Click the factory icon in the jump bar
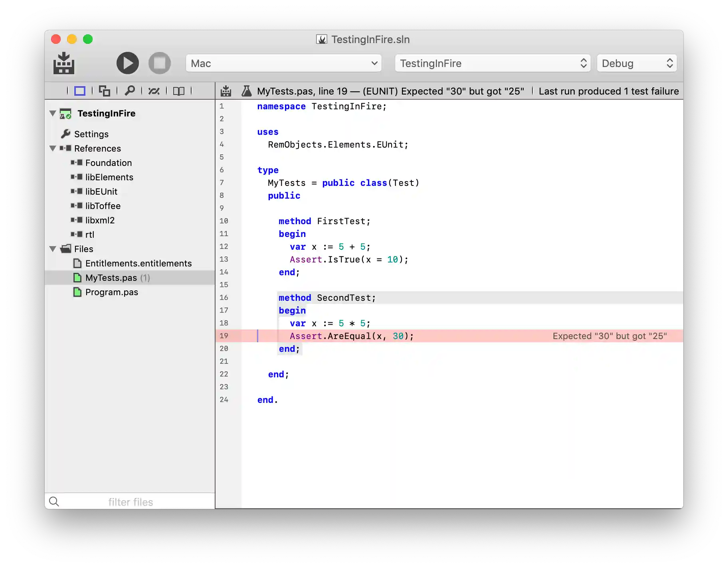Image resolution: width=728 pixels, height=568 pixels. tap(226, 91)
